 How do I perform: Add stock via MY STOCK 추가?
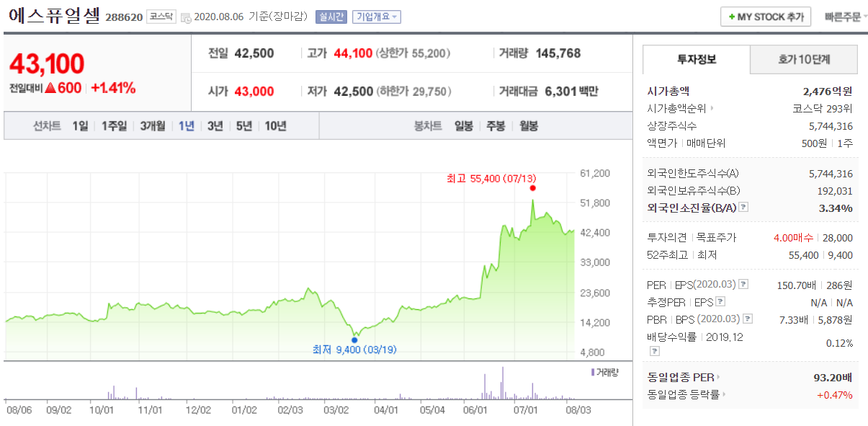pos(766,17)
